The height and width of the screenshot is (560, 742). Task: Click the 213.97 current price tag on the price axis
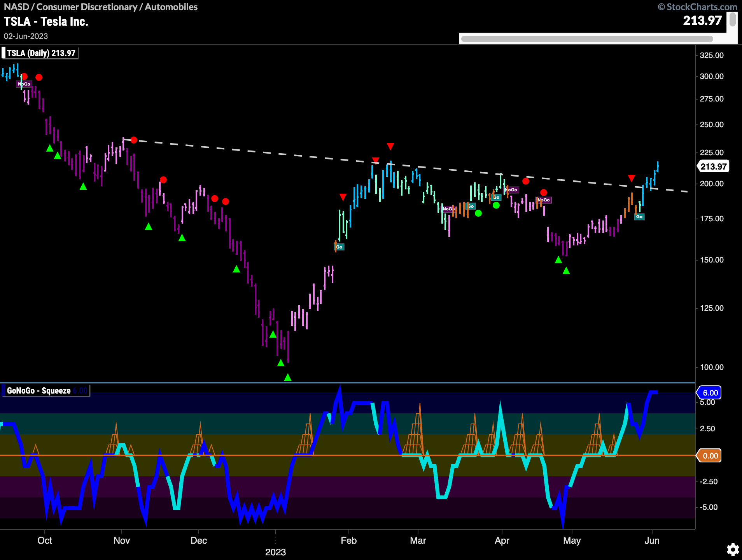pyautogui.click(x=713, y=166)
